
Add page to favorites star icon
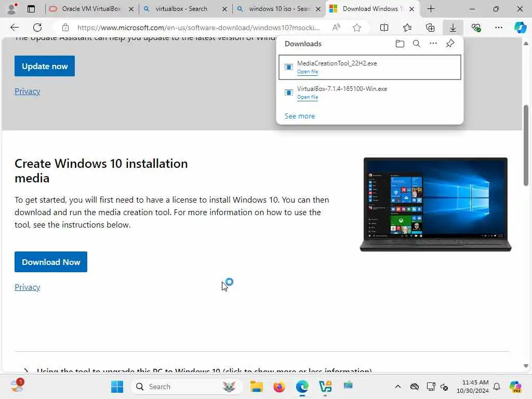tap(356, 28)
